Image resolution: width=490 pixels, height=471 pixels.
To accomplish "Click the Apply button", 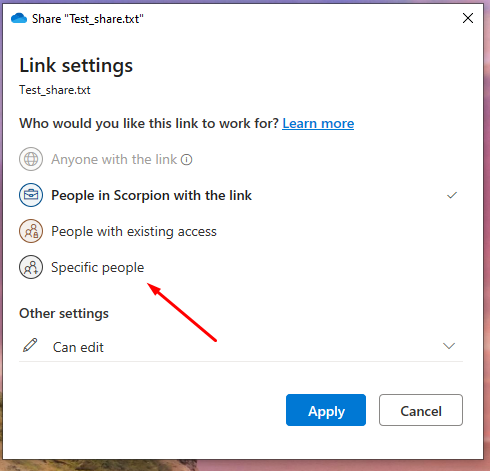I will [326, 410].
